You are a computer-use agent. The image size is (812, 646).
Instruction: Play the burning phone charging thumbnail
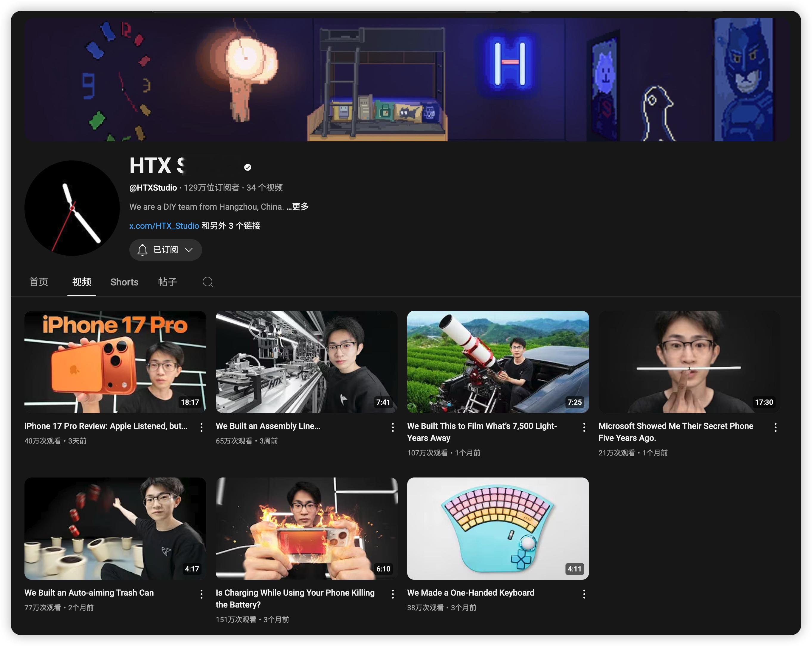(x=306, y=528)
